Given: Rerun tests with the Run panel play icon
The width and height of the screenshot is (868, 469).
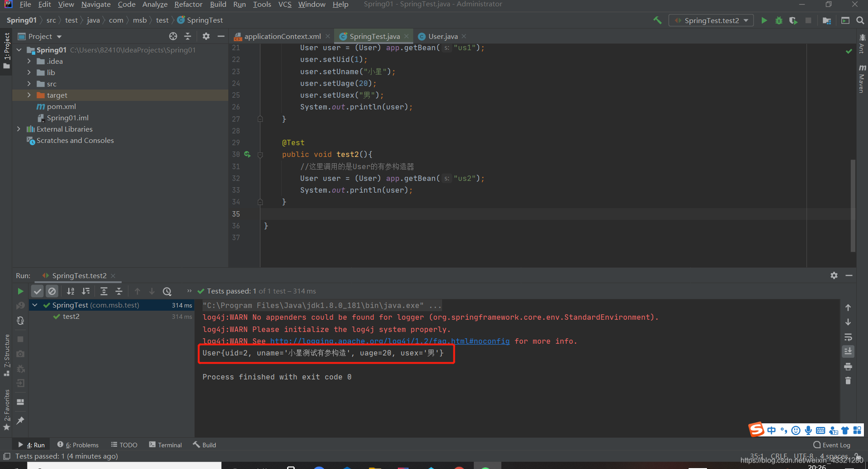Looking at the screenshot, I should [20, 291].
